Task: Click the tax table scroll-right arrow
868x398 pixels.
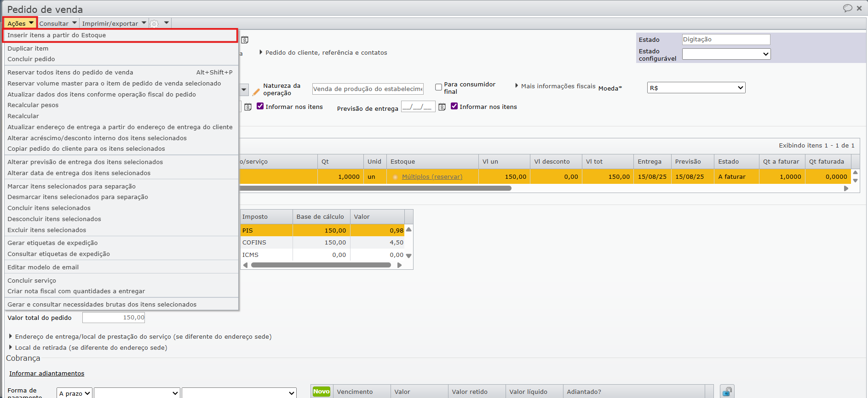Action: pos(399,265)
